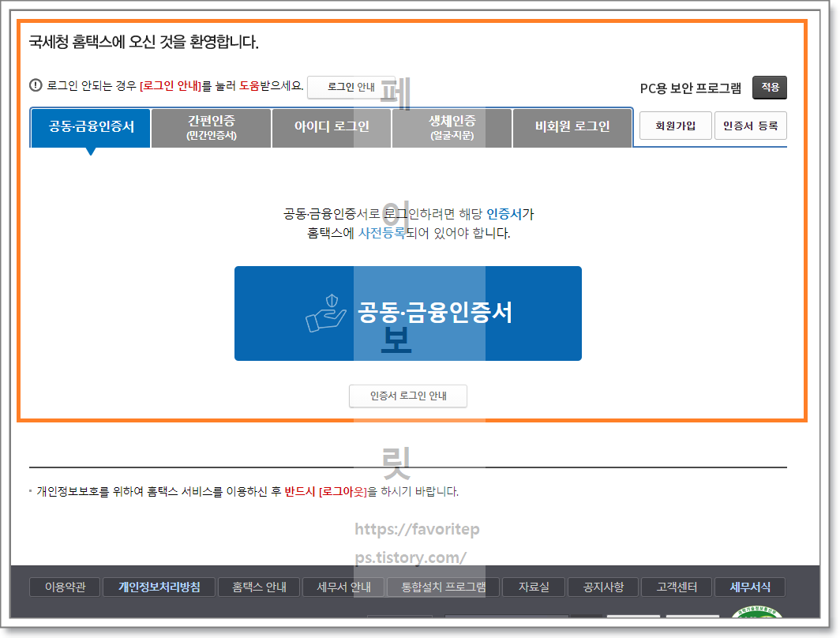
Task: Switch to 간편인증 (민간인증서) tab
Action: pyautogui.click(x=211, y=127)
